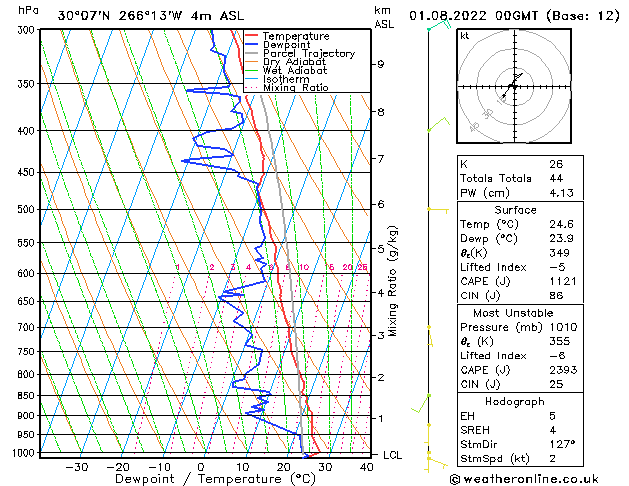The image size is (629, 486).
Task: Click the K index value 26
Action: click(x=556, y=164)
